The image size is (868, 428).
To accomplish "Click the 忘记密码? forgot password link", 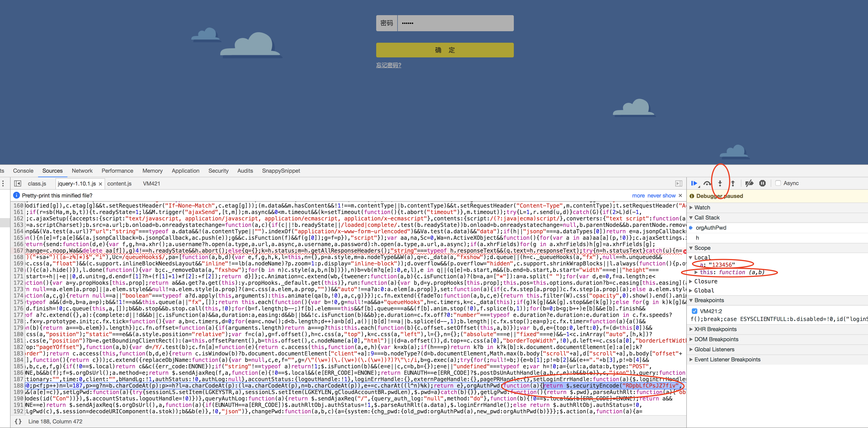I will point(389,65).
